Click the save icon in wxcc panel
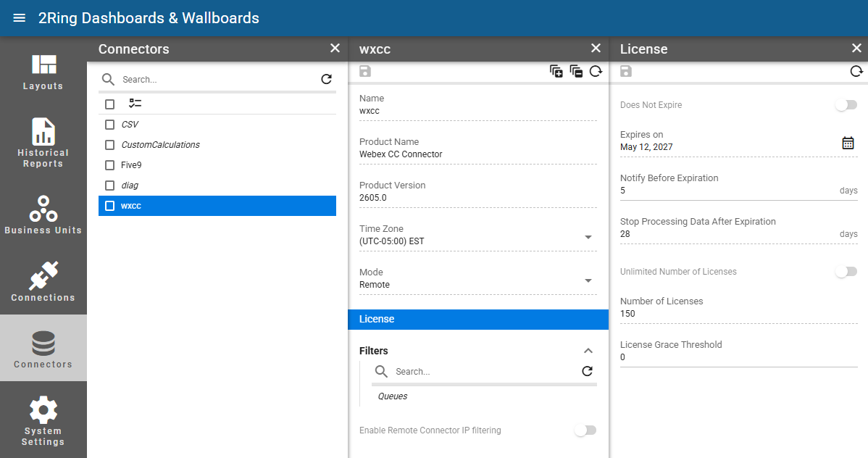 pyautogui.click(x=364, y=71)
